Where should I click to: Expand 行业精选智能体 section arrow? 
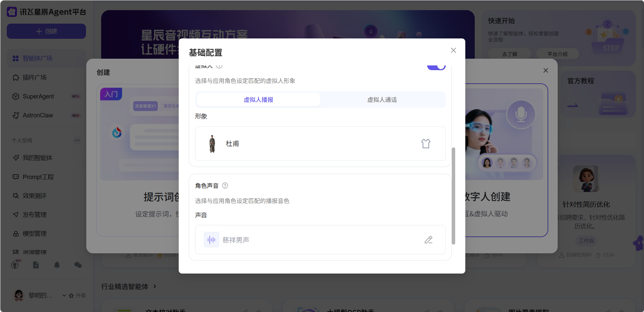(155, 286)
